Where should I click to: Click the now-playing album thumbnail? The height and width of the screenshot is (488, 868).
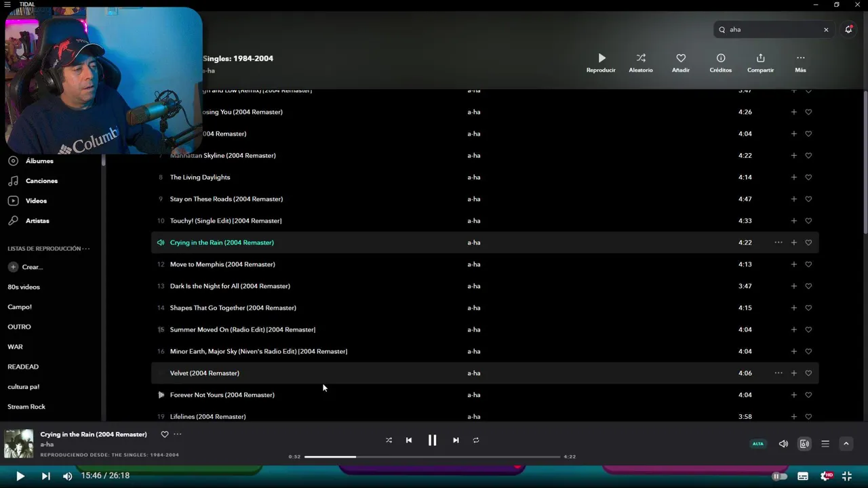(19, 444)
